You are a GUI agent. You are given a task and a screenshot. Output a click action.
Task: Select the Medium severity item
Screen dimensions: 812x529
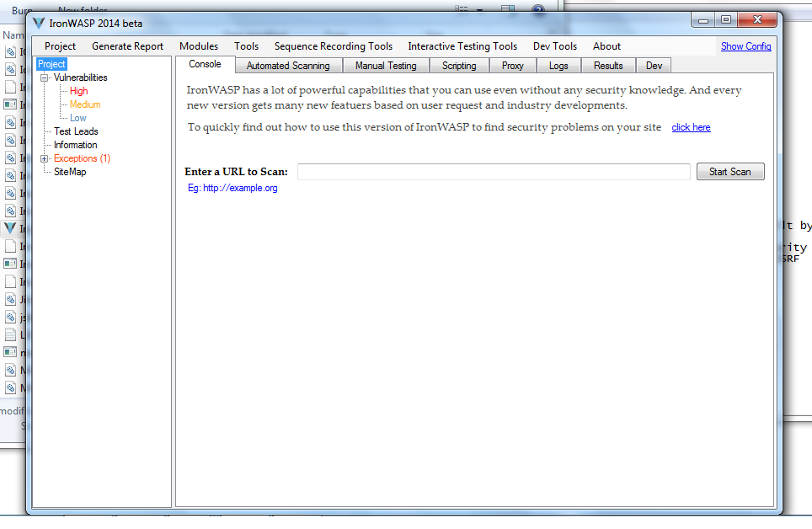[84, 104]
